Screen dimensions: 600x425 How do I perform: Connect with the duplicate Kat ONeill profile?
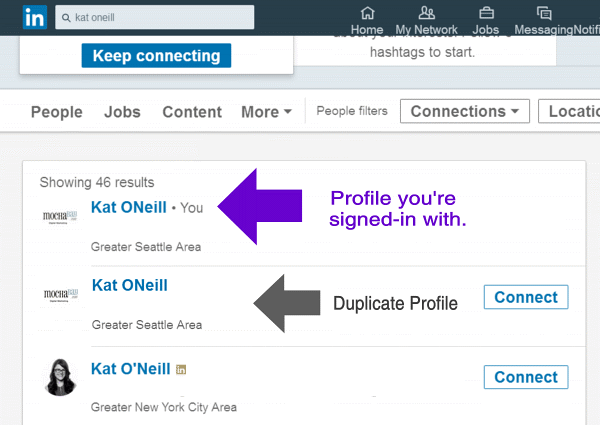pyautogui.click(x=525, y=297)
